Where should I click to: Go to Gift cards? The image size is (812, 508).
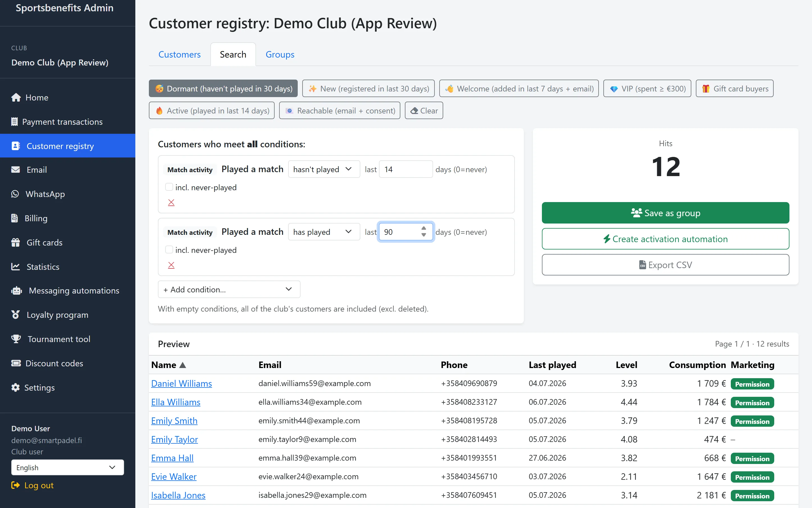tap(67, 242)
